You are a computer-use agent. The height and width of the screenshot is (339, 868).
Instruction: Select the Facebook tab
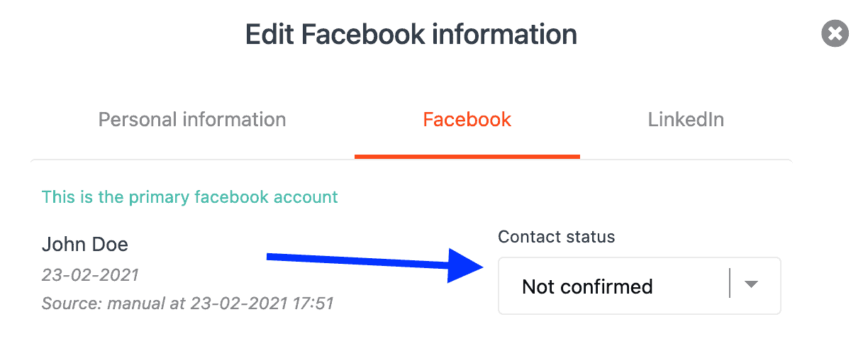[467, 119]
